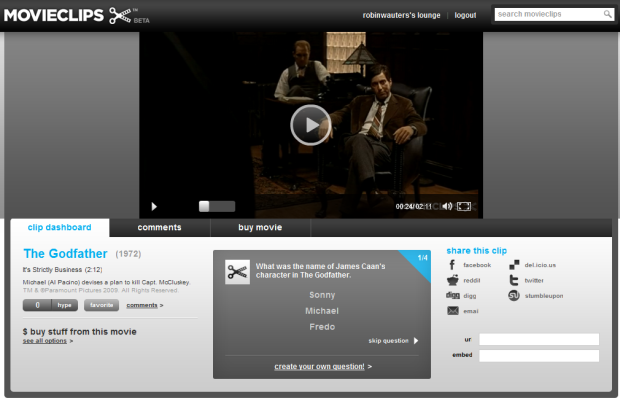This screenshot has height=401, width=620.
Task: Choose answer Sonny
Action: pos(322,295)
